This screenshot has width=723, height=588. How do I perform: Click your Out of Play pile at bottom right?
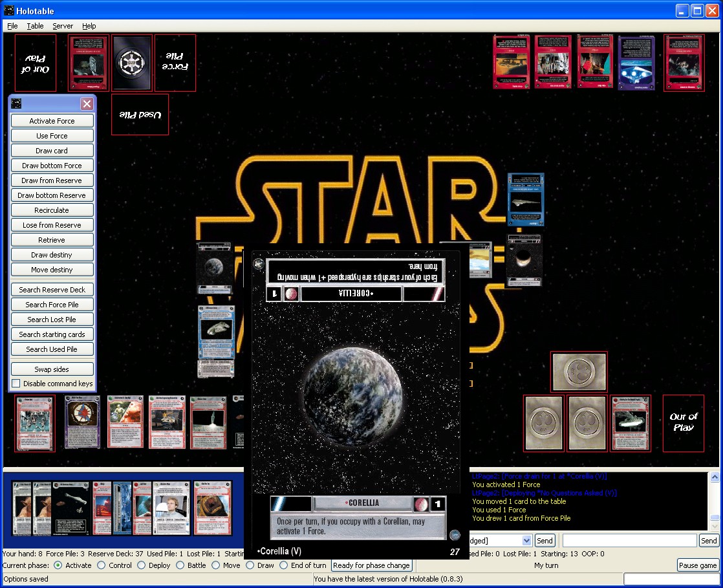click(684, 422)
